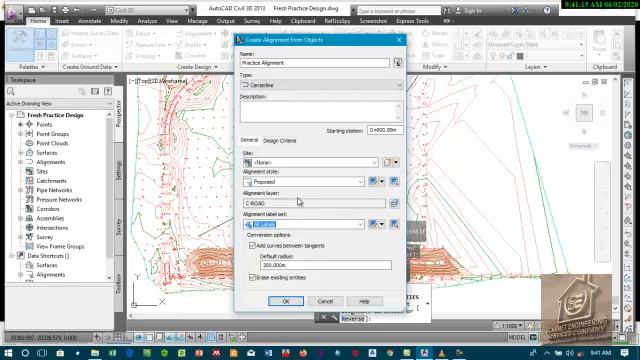Image resolution: width=640 pixels, height=360 pixels.
Task: Click edit icon next to Alignment label set
Action: click(x=373, y=224)
